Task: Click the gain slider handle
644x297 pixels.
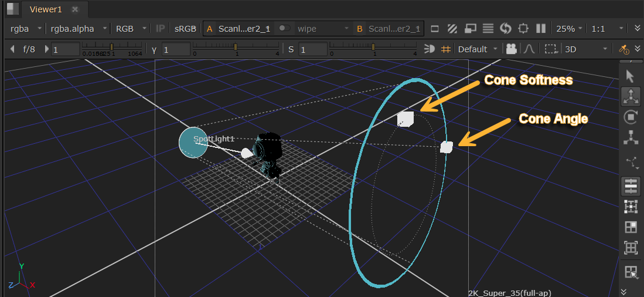Action: point(112,46)
